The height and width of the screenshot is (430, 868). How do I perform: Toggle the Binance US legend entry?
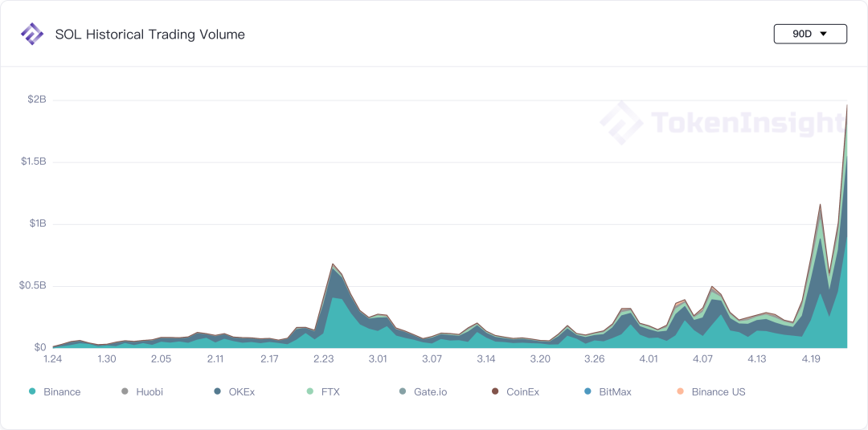(710, 391)
